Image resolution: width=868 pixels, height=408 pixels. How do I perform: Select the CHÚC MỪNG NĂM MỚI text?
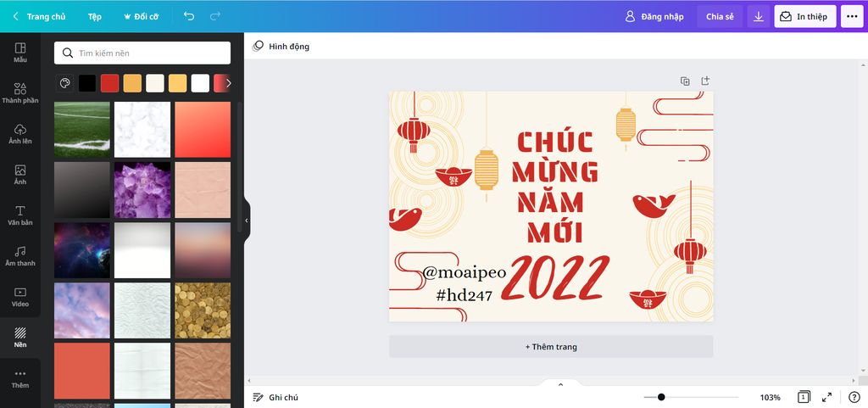[554, 187]
